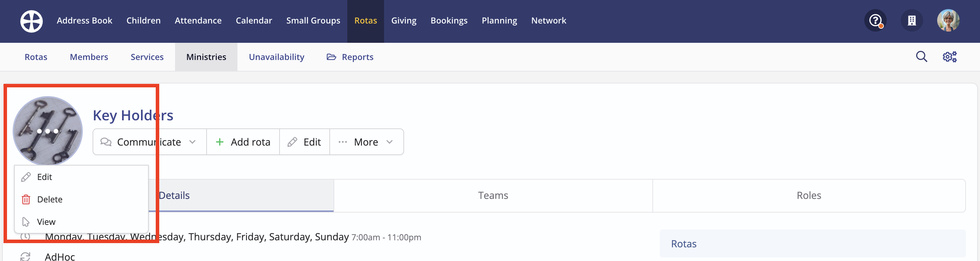Click the AdHoc text
The width and height of the screenshot is (980, 261).
(60, 257)
